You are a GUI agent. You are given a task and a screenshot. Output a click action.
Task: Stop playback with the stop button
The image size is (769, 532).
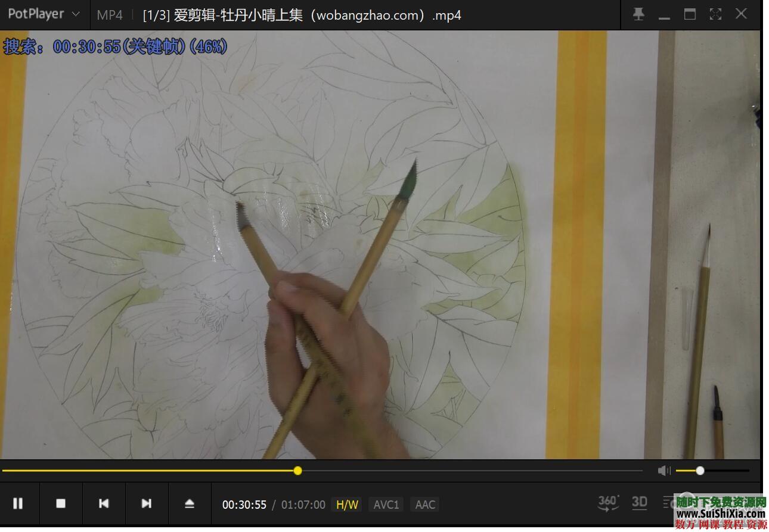point(61,503)
